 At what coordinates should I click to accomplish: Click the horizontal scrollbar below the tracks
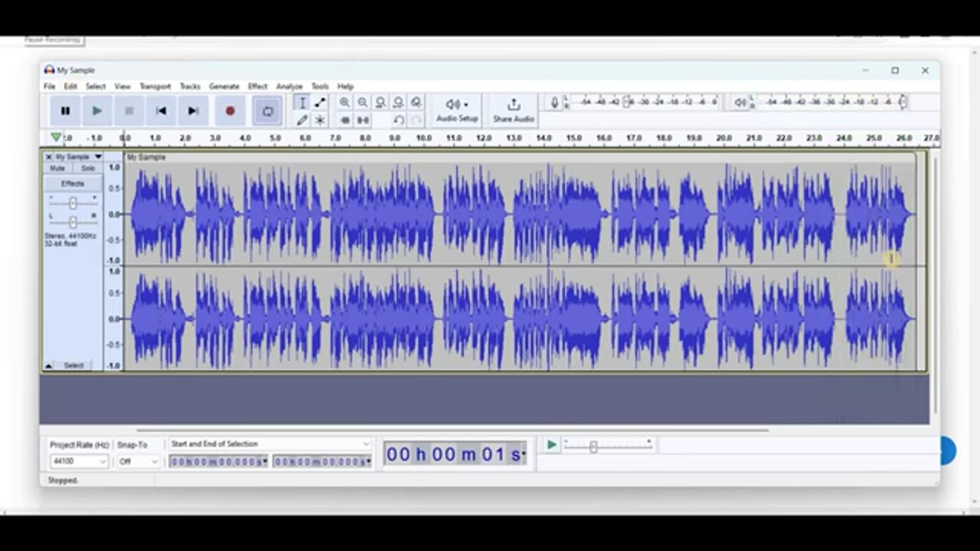point(452,430)
